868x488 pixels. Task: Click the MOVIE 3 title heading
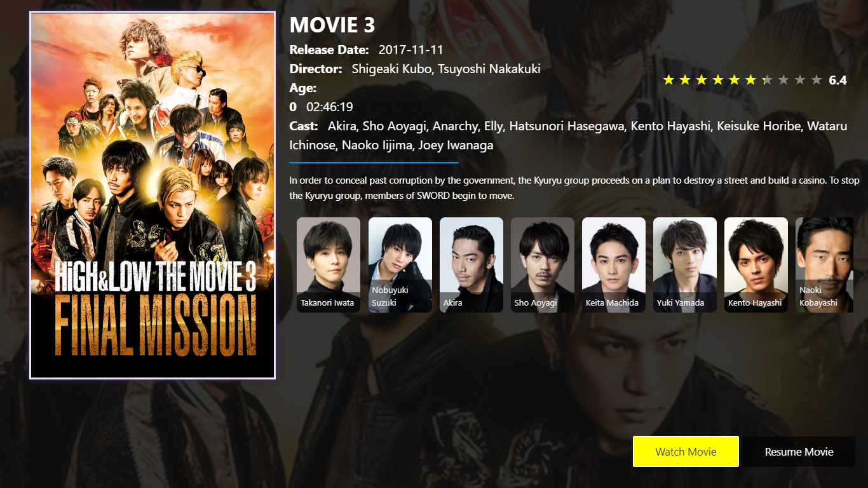(332, 25)
